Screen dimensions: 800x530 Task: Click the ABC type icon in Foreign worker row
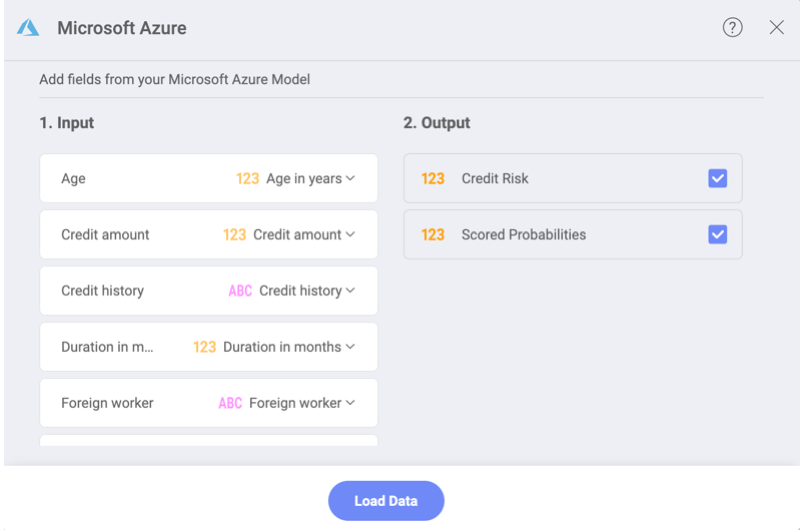230,403
